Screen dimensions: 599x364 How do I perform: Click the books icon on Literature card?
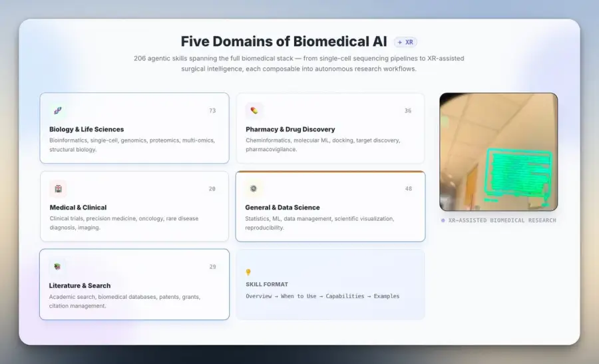[57, 267]
